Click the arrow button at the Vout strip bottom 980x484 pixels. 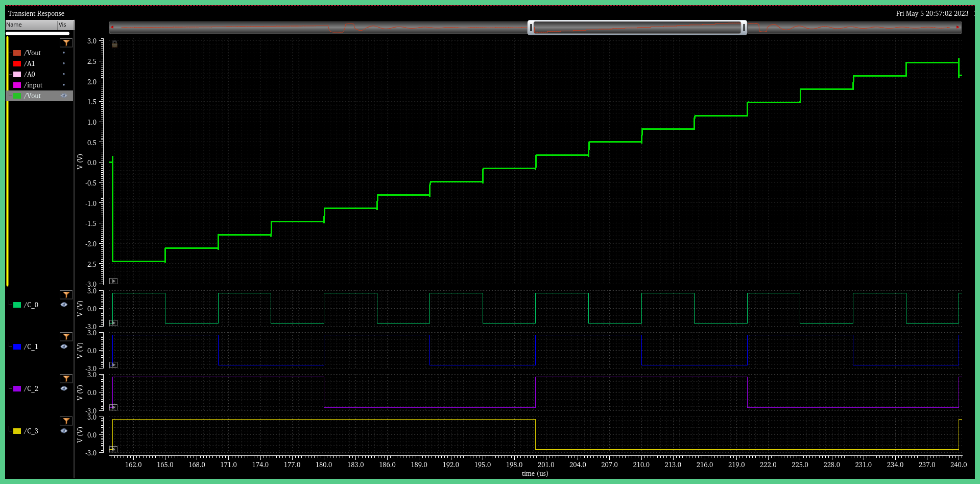(x=113, y=281)
